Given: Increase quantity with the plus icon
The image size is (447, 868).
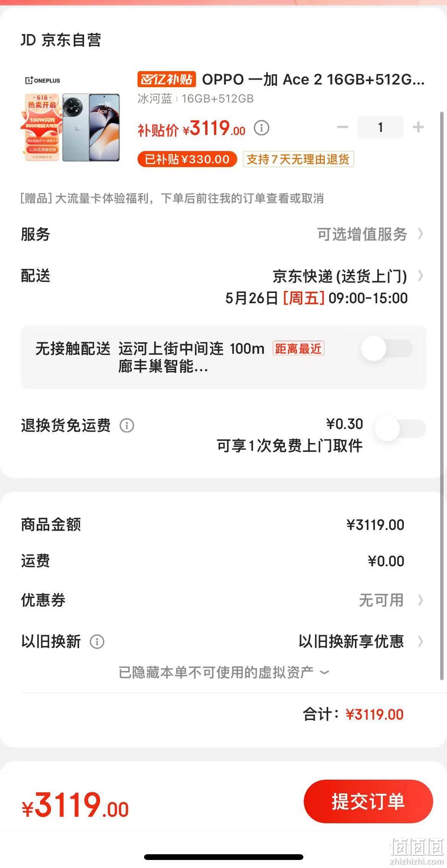Looking at the screenshot, I should pyautogui.click(x=418, y=127).
